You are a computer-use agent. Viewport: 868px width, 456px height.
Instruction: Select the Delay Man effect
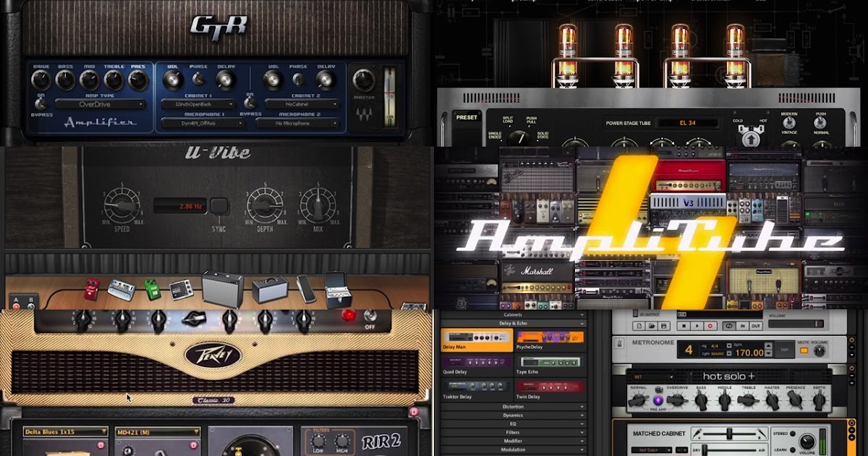[477, 340]
